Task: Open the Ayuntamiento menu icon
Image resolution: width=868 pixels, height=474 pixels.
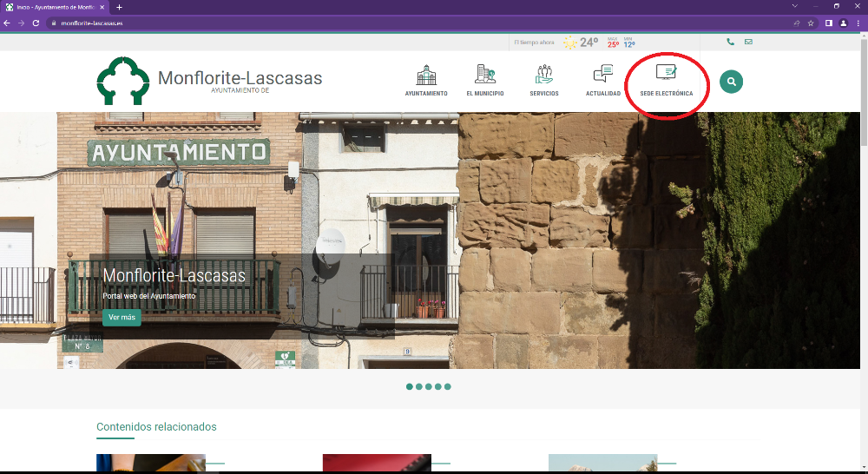Action: point(426,76)
